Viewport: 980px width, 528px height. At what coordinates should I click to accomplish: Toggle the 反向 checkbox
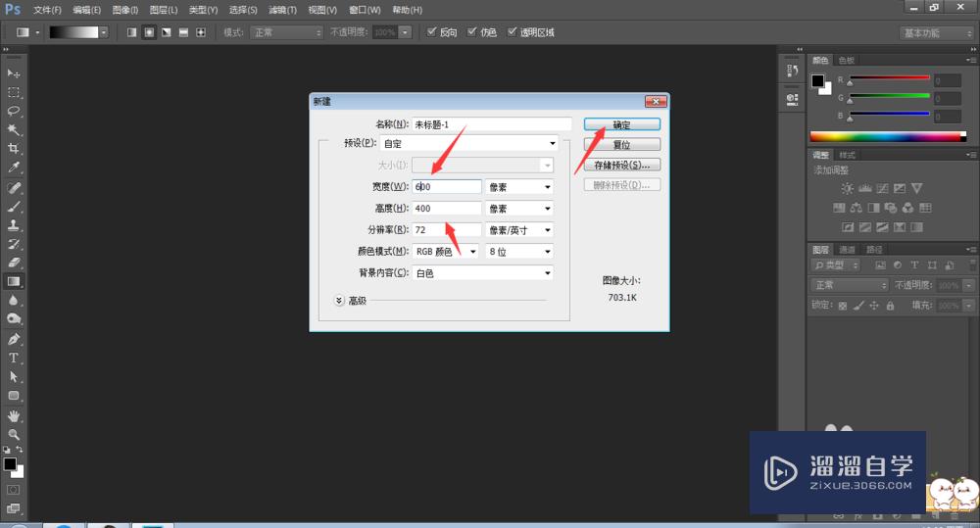point(431,32)
